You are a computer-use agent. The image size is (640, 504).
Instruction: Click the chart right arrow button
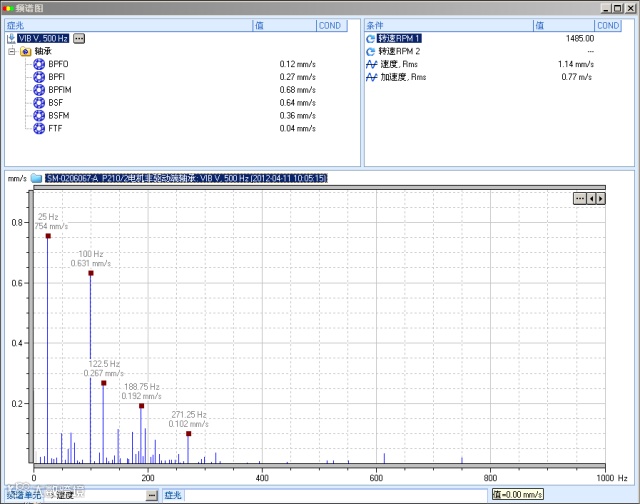click(x=600, y=198)
